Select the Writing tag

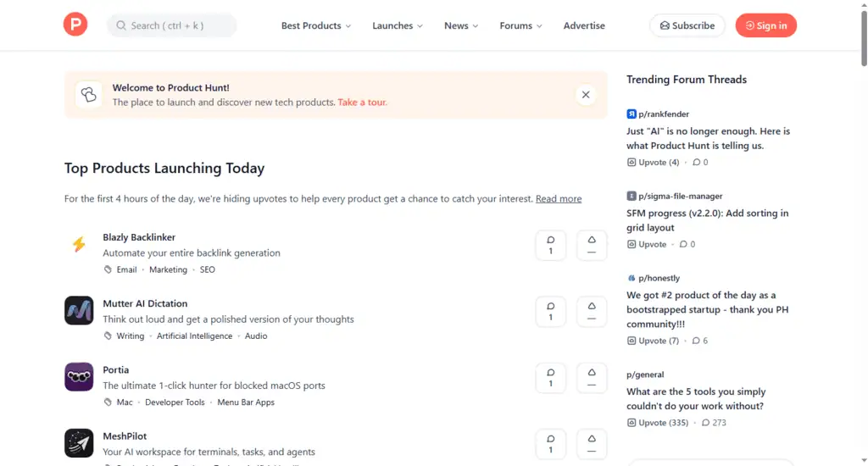130,336
